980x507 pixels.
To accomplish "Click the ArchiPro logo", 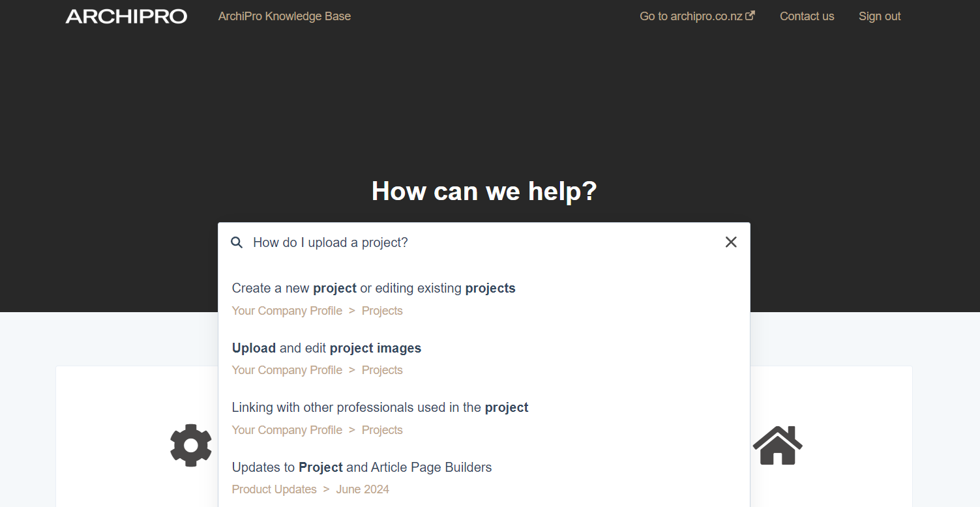I will click(x=125, y=16).
